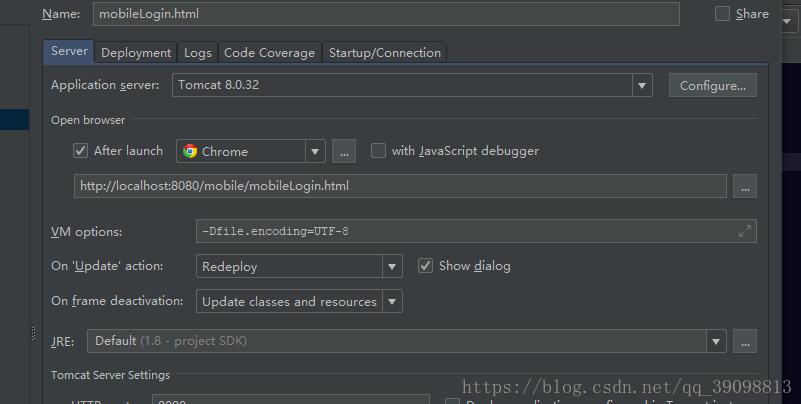Click the Configure... button
The height and width of the screenshot is (404, 801).
point(712,86)
